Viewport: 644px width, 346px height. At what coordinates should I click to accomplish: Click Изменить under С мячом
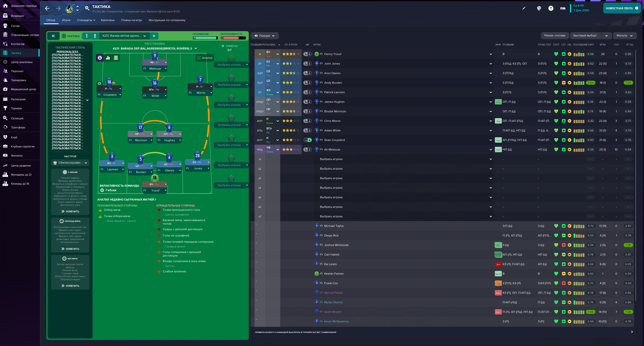click(x=70, y=211)
